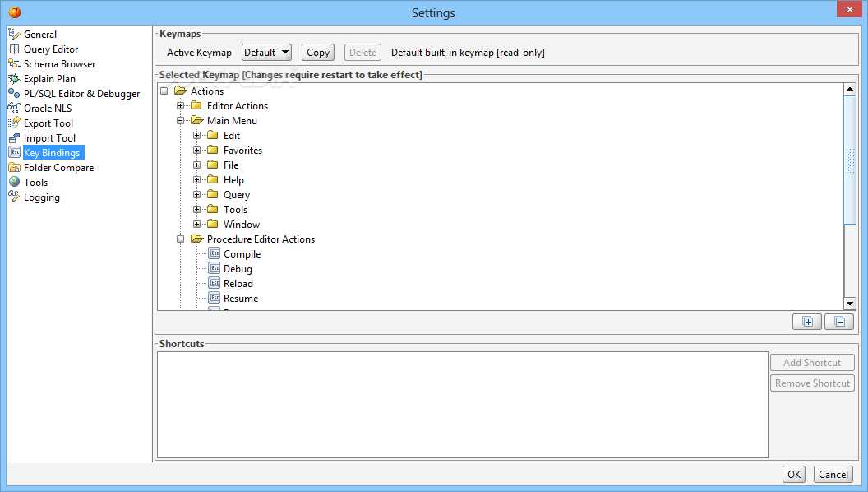Click the Explain Plan icon

tap(15, 79)
